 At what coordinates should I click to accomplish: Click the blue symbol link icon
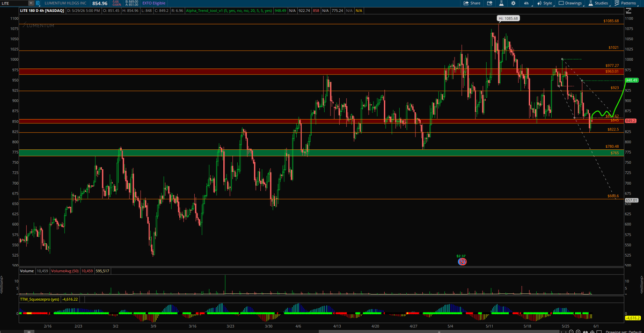37,3
